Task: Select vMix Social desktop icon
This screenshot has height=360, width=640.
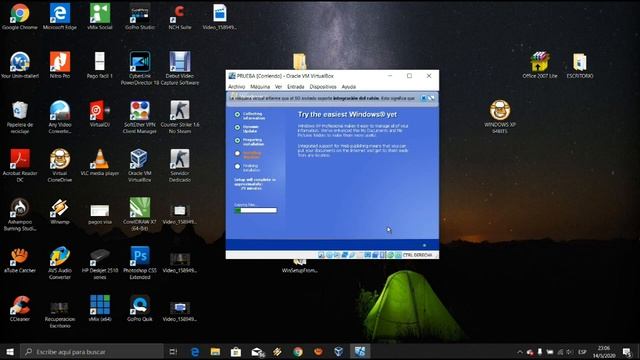Action: point(100,16)
